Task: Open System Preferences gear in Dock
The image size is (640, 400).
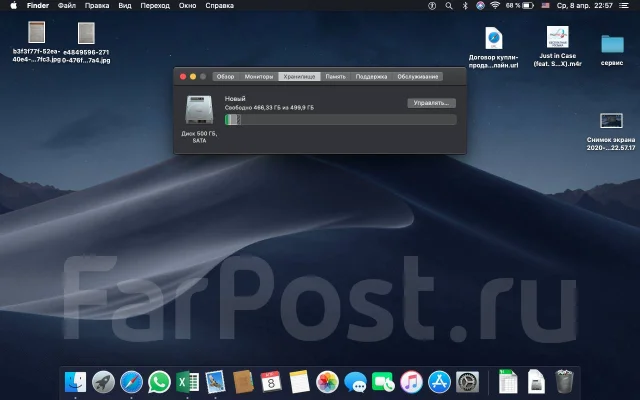Action: click(467, 382)
